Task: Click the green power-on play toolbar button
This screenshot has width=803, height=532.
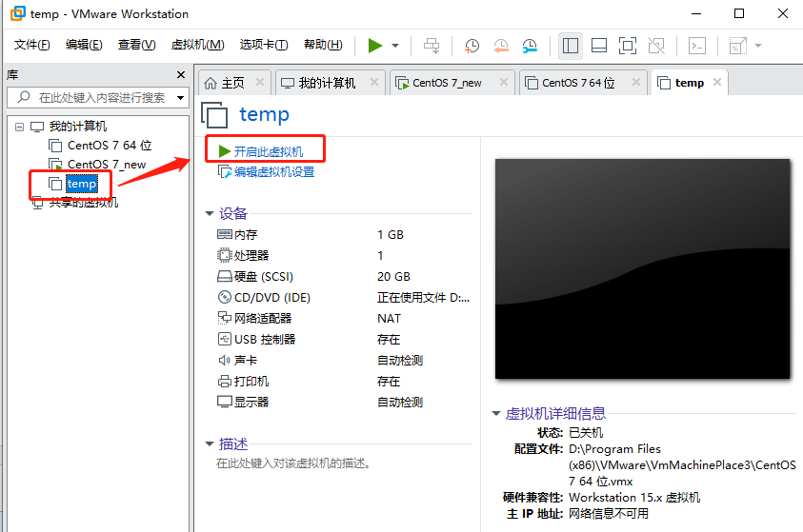Action: pos(375,46)
